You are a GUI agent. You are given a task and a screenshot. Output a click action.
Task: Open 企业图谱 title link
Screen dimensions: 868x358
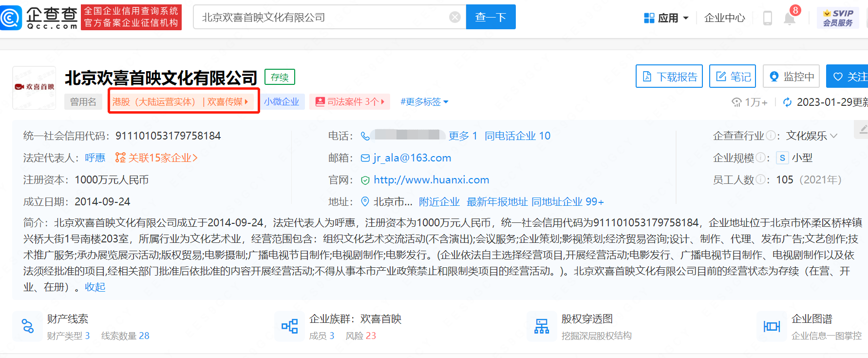[x=812, y=318]
